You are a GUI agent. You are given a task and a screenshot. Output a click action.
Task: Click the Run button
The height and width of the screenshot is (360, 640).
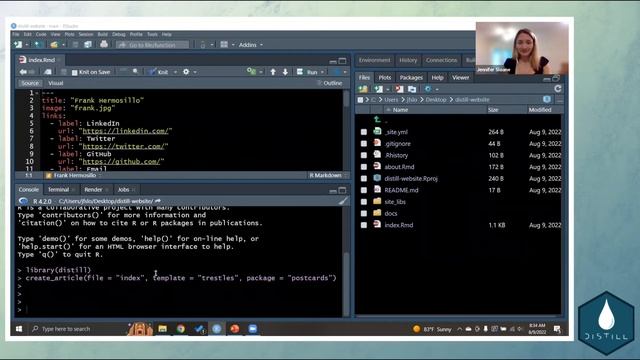point(309,72)
